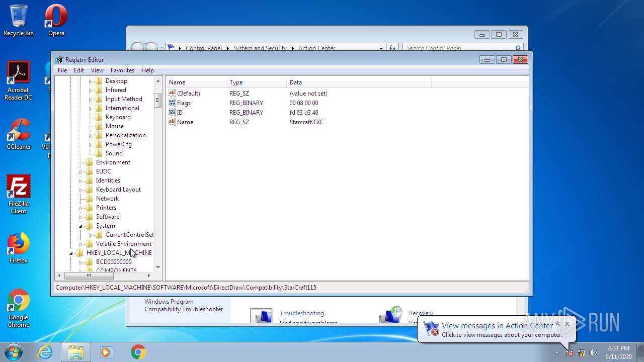The height and width of the screenshot is (362, 644).
Task: Expand the Personalization key
Action: (91, 135)
